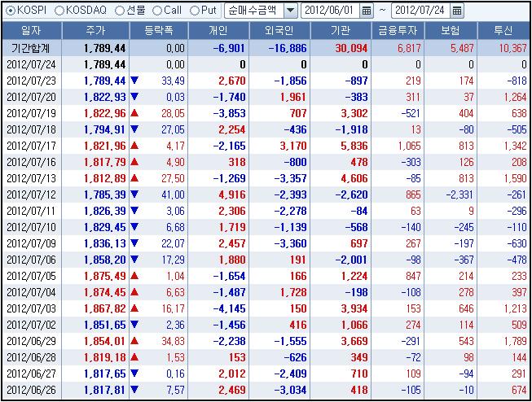Click 금융투자 value 1,065 on 2012/07/17
The width and height of the screenshot is (532, 402).
[x=409, y=146]
